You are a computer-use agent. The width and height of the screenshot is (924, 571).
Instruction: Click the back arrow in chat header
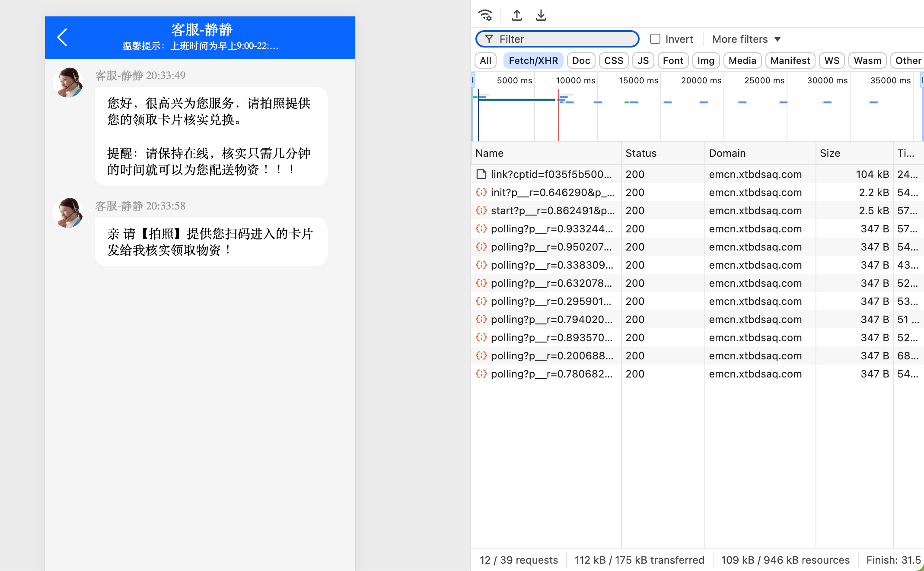point(62,37)
